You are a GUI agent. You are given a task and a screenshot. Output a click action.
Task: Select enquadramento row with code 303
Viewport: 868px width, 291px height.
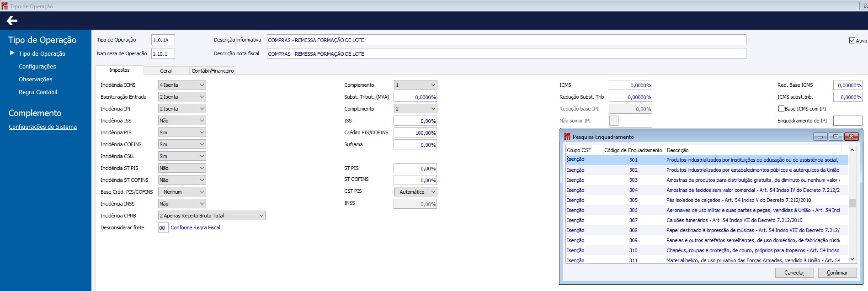[x=707, y=180]
